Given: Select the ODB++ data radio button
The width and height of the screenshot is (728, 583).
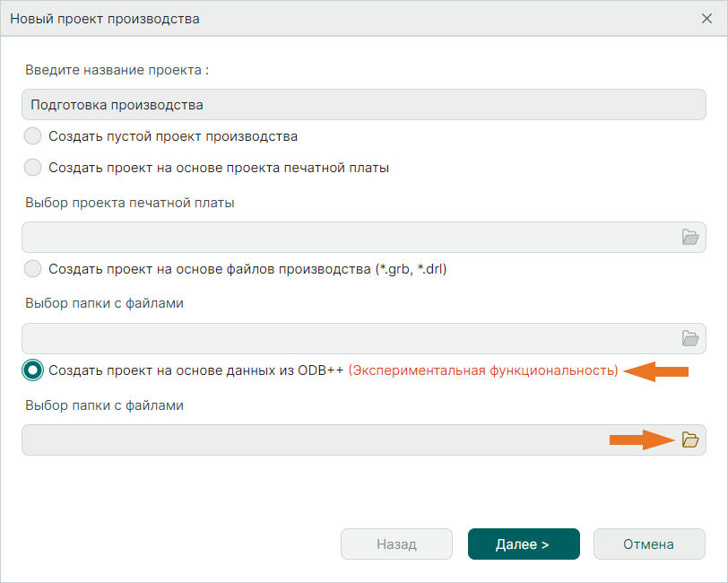Looking at the screenshot, I should tap(32, 370).
